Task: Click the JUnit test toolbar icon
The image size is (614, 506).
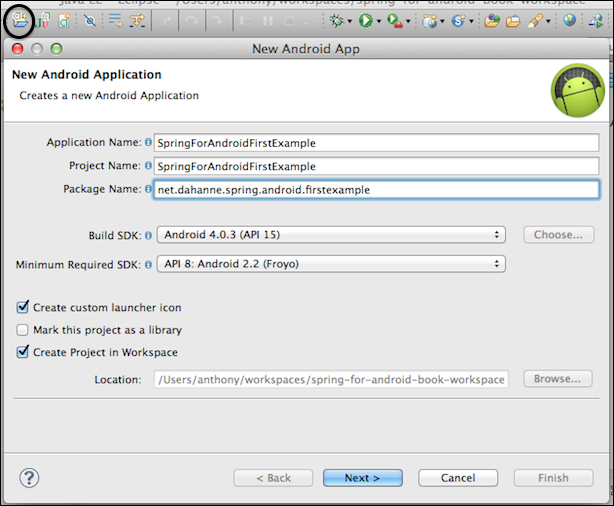Action: coord(42,20)
